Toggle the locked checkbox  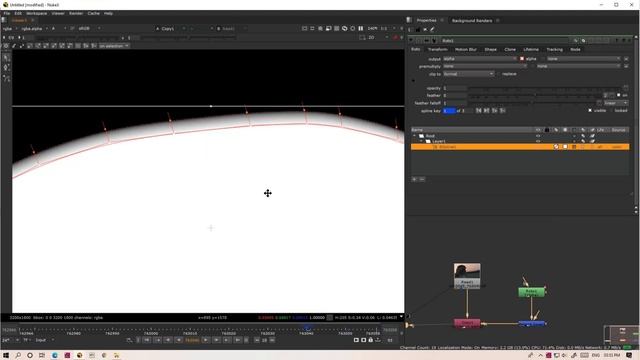(x=611, y=111)
